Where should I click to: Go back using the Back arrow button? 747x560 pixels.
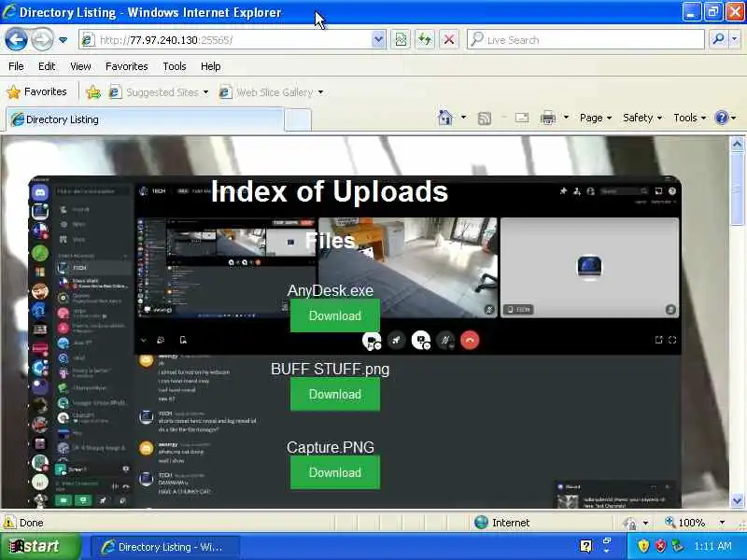[16, 39]
